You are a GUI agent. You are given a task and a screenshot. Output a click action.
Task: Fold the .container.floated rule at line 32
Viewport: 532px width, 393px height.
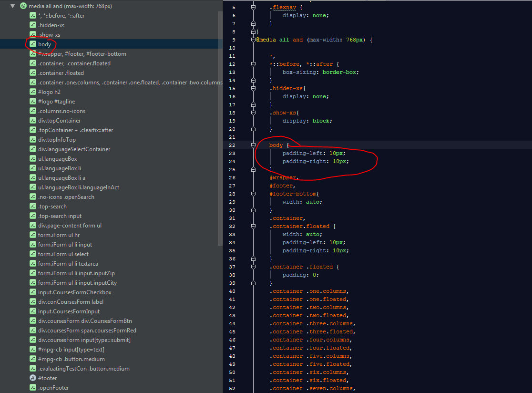tap(253, 226)
